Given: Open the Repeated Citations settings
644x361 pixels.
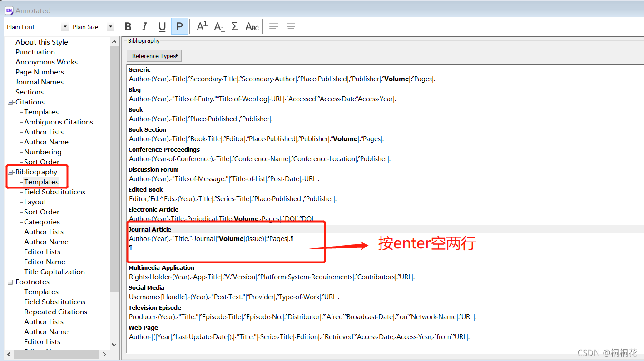Looking at the screenshot, I should click(x=55, y=312).
